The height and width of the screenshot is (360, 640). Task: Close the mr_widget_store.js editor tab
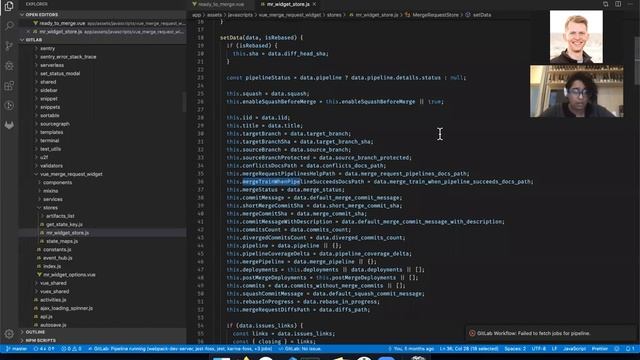point(314,4)
